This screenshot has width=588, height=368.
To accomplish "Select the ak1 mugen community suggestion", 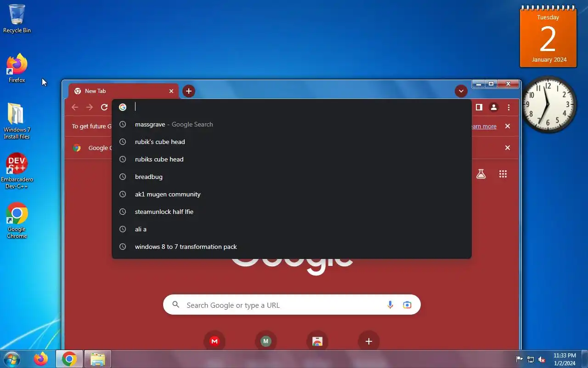I will pos(292,194).
